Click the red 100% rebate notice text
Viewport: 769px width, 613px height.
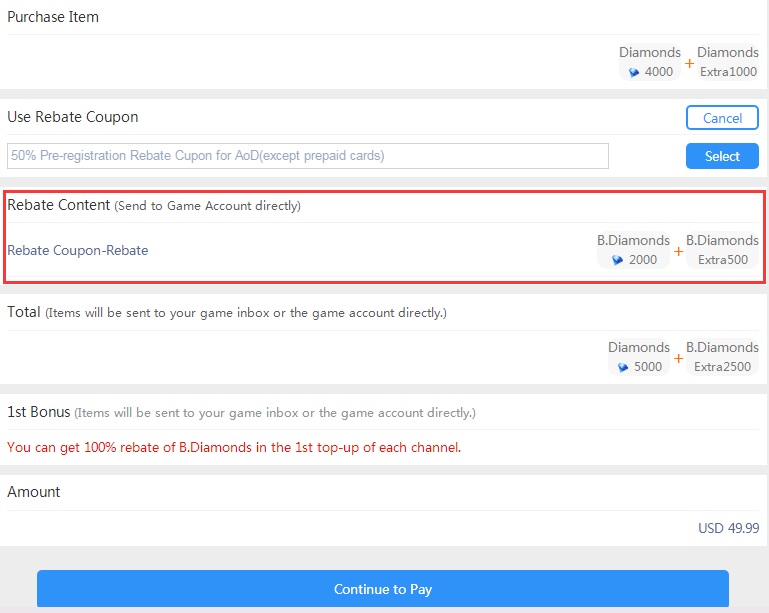point(234,447)
